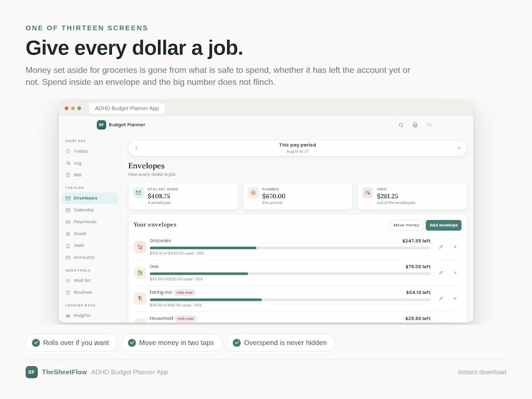Click the Groceries cart icon
532x399 pixels.
point(140,247)
